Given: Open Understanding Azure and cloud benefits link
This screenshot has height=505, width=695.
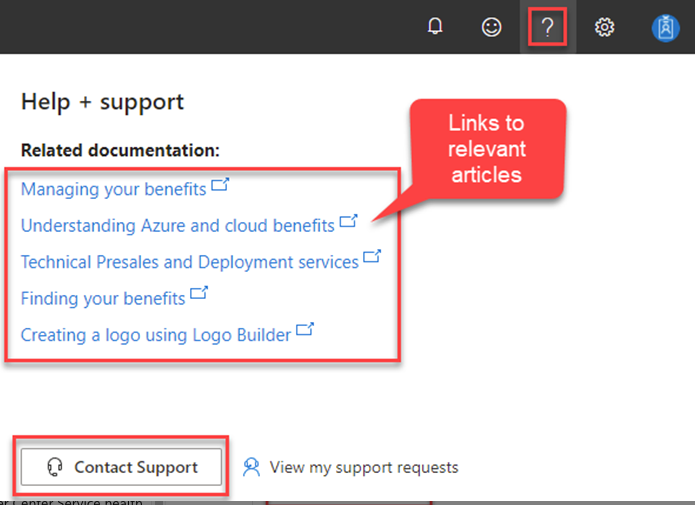Looking at the screenshot, I should [177, 226].
